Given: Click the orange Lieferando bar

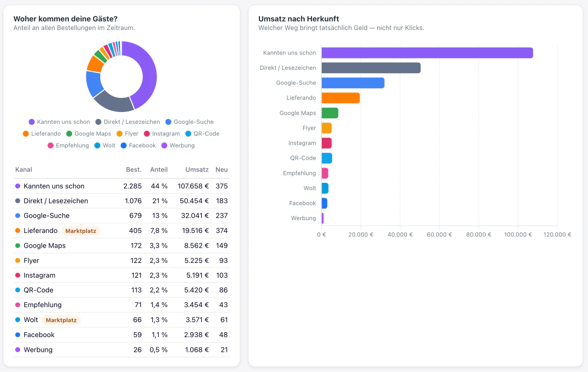Looking at the screenshot, I should tap(341, 98).
